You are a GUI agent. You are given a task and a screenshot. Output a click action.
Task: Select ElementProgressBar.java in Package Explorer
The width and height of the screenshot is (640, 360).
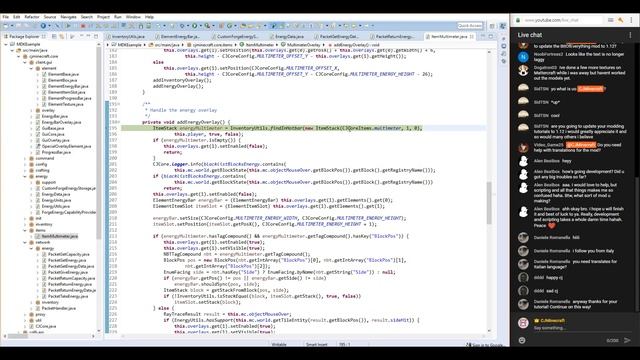coord(69,98)
